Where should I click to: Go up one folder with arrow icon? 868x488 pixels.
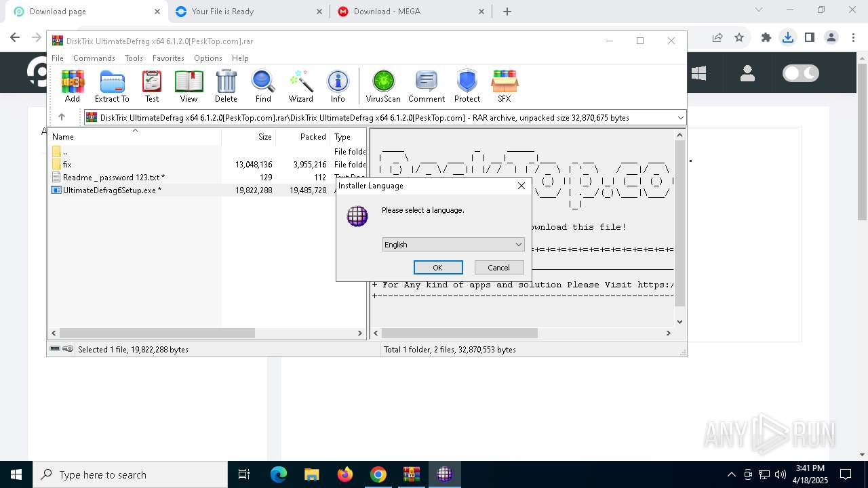[x=62, y=117]
